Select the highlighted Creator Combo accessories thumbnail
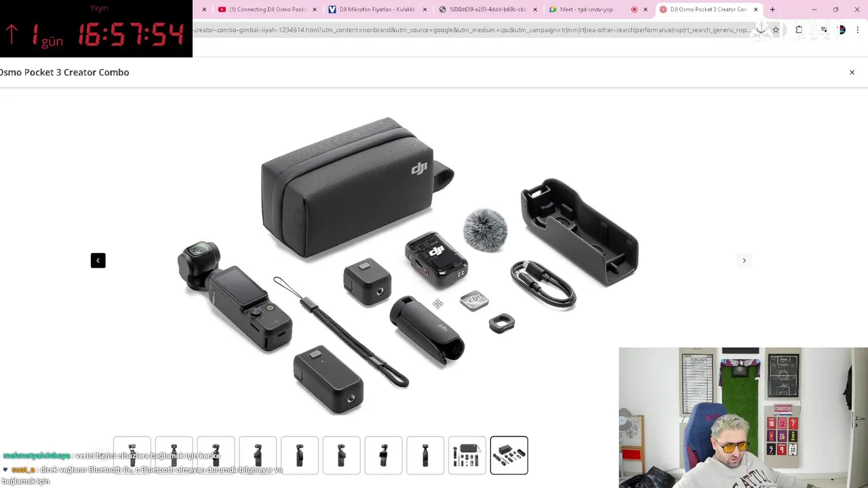Screen dimensions: 868x488 tap(509, 455)
